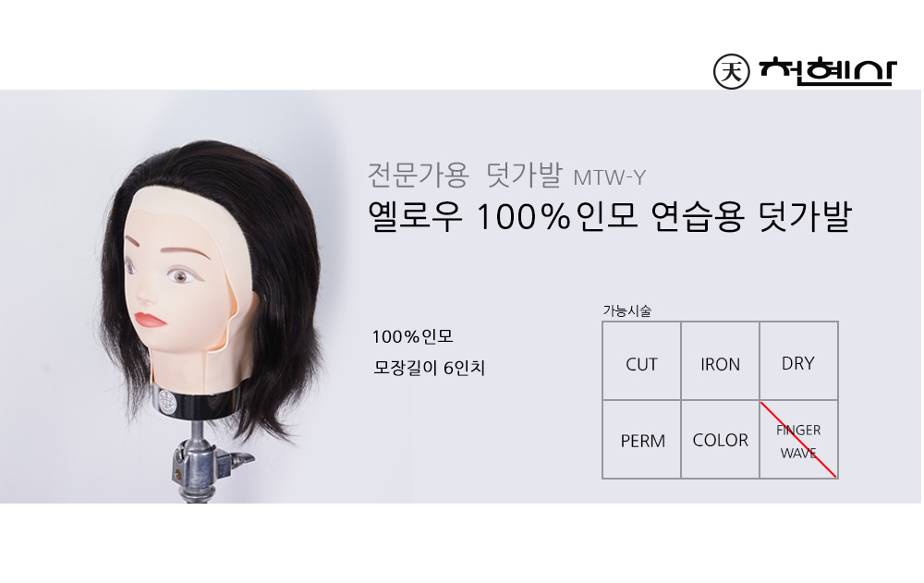Viewport: 924px width, 583px height.
Task: Click the 100%인모 specification text
Action: [412, 336]
